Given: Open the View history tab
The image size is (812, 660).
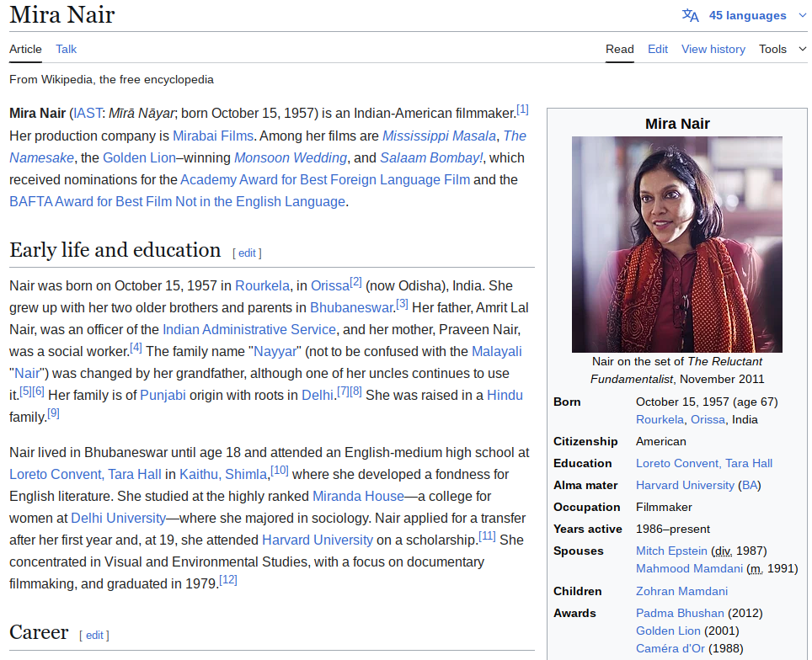Looking at the screenshot, I should [x=713, y=49].
